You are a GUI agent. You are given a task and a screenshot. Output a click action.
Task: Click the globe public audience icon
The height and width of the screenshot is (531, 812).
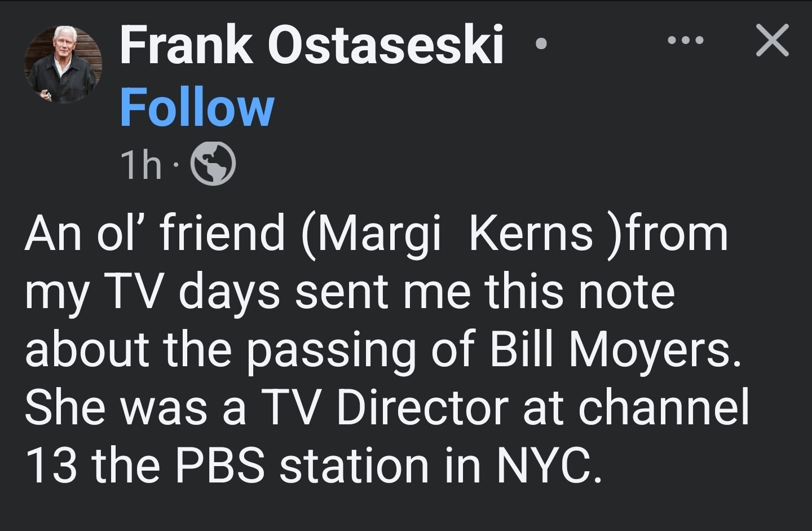point(214,163)
